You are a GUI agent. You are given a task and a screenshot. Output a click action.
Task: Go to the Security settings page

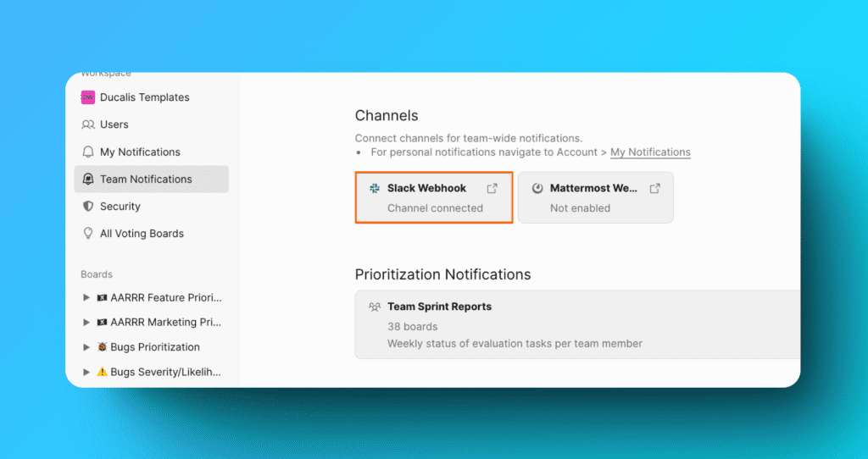pos(120,207)
